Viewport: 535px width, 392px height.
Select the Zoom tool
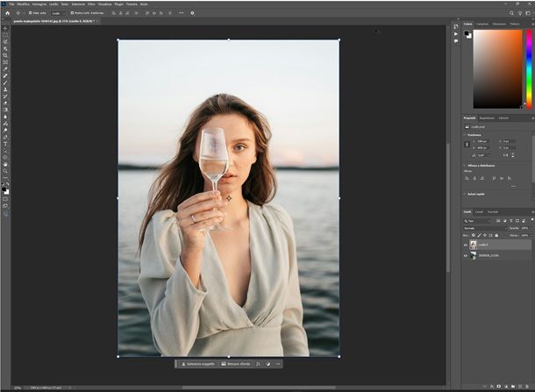click(5, 171)
